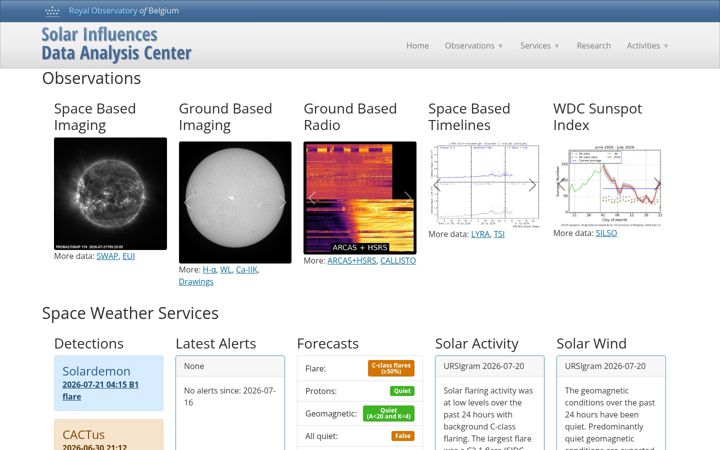This screenshot has width=720, height=450.
Task: Open the Ca-IIK imaging link
Action: (x=247, y=270)
